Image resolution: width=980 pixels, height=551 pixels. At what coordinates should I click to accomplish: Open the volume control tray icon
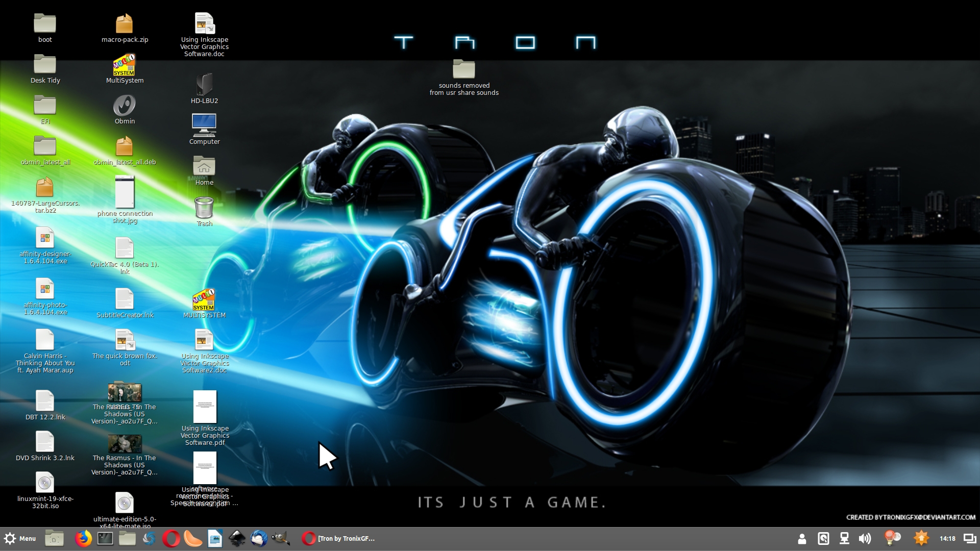pos(865,538)
